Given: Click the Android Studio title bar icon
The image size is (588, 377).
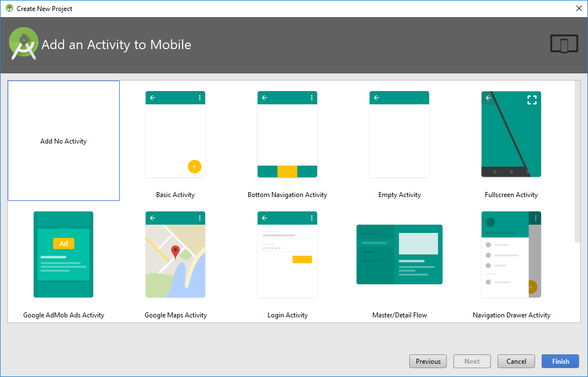Looking at the screenshot, I should point(9,8).
